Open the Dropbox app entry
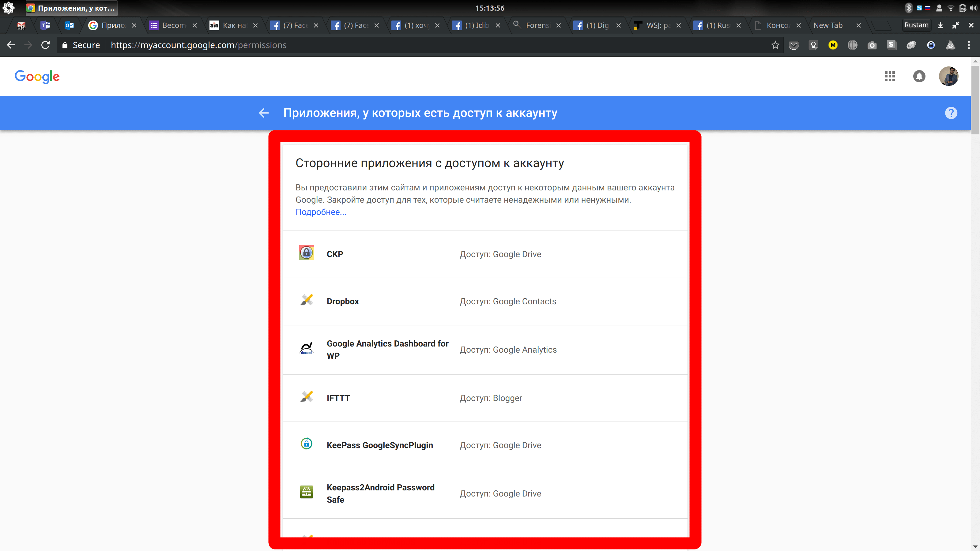Screen dimensions: 980x551 click(x=485, y=301)
